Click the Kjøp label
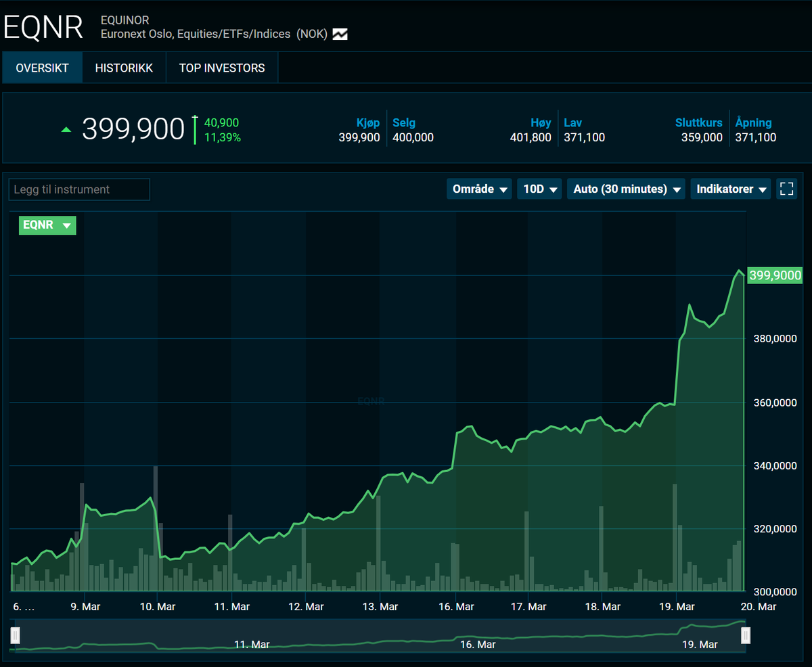 [x=368, y=122]
